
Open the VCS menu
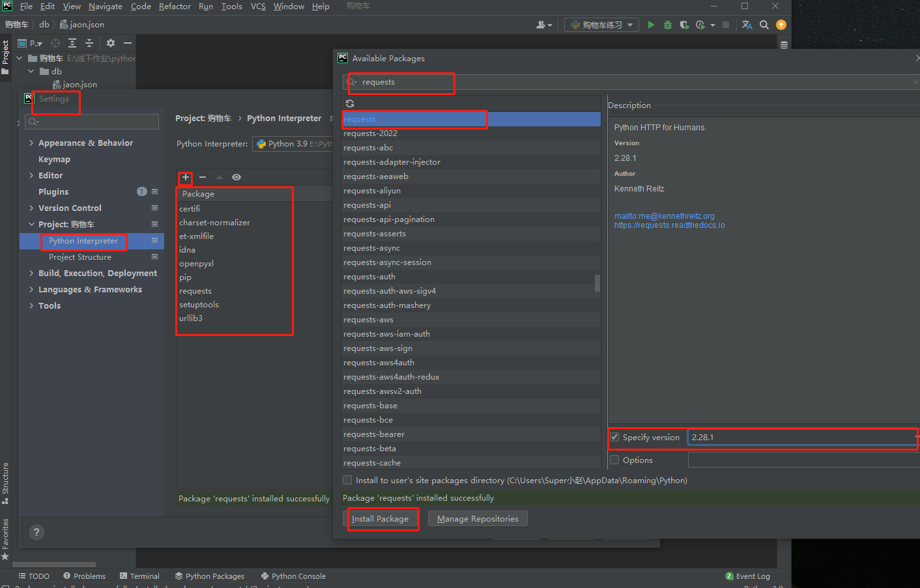[x=258, y=7]
